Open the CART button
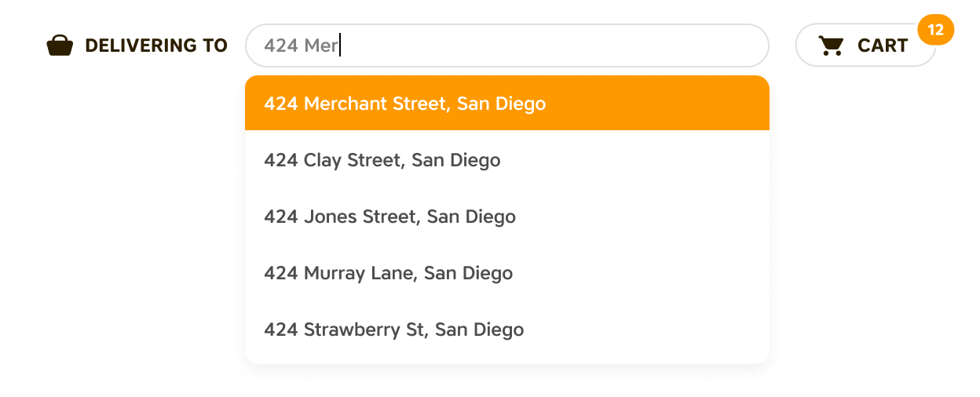This screenshot has height=397, width=980. [x=865, y=46]
